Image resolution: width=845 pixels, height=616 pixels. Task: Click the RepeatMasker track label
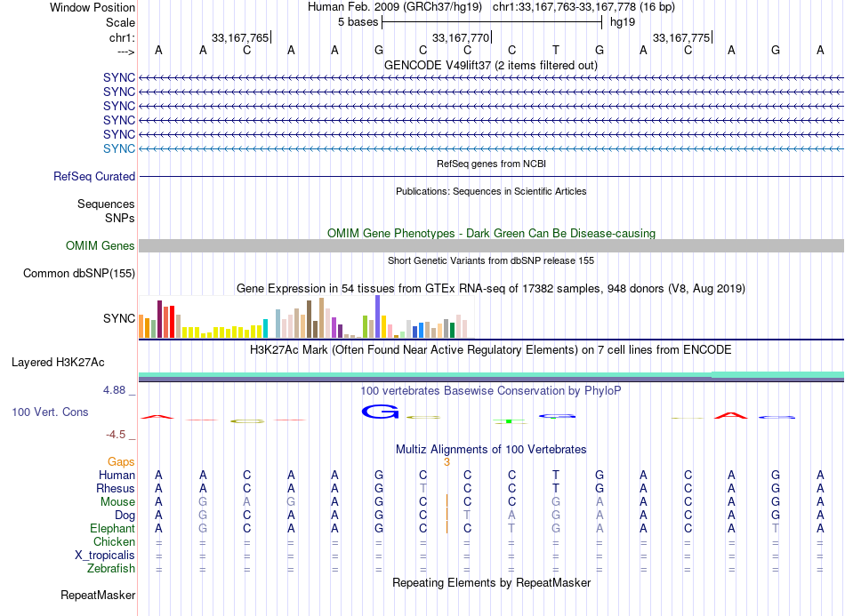pyautogui.click(x=98, y=595)
